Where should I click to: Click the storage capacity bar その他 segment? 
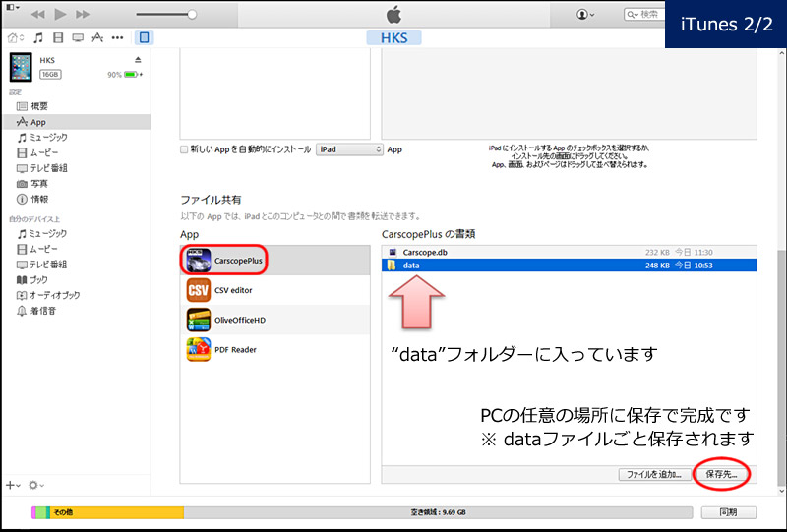click(x=116, y=512)
